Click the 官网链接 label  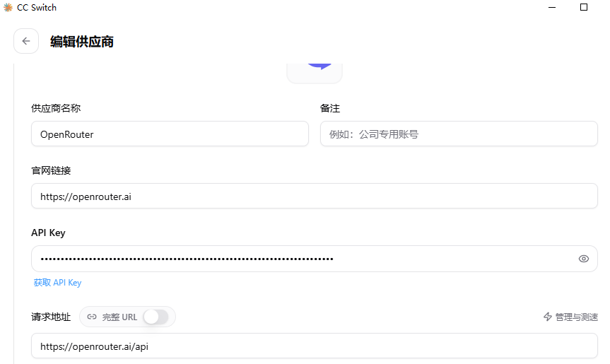51,170
